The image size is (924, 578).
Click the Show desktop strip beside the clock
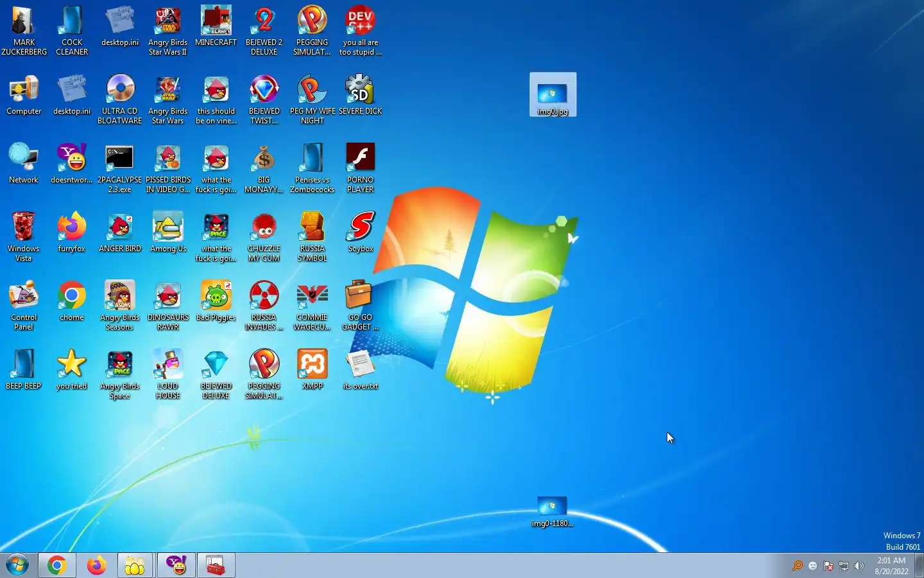[919, 565]
